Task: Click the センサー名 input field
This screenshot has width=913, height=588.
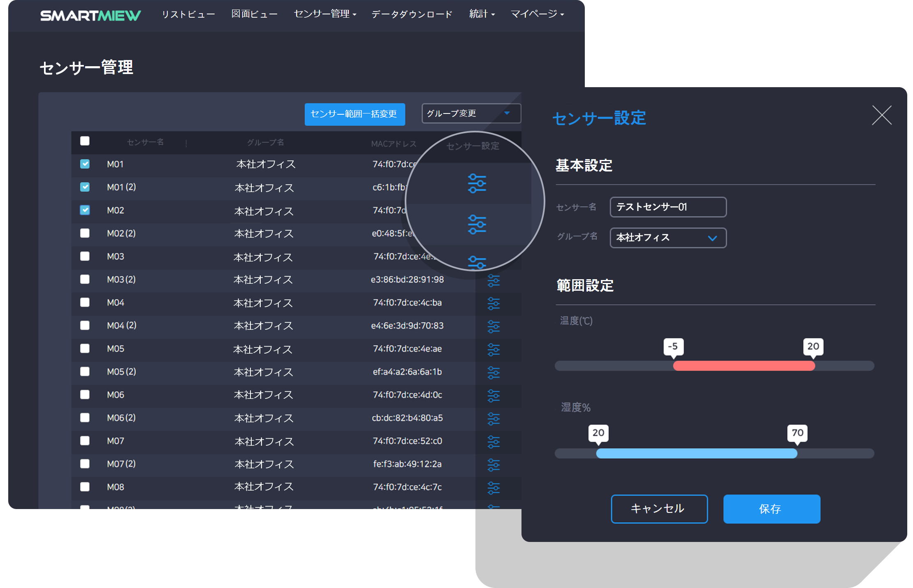Action: click(x=668, y=207)
